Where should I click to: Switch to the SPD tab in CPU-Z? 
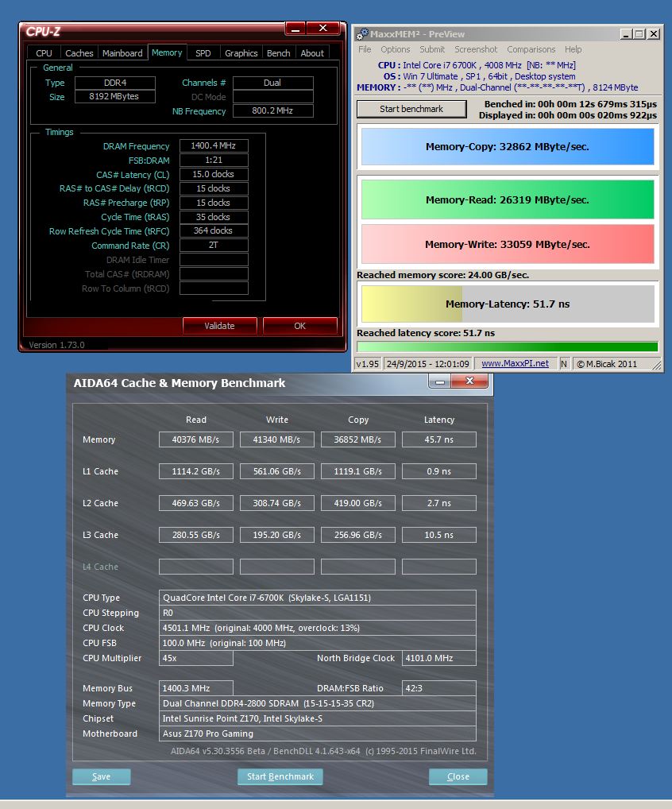click(x=203, y=53)
